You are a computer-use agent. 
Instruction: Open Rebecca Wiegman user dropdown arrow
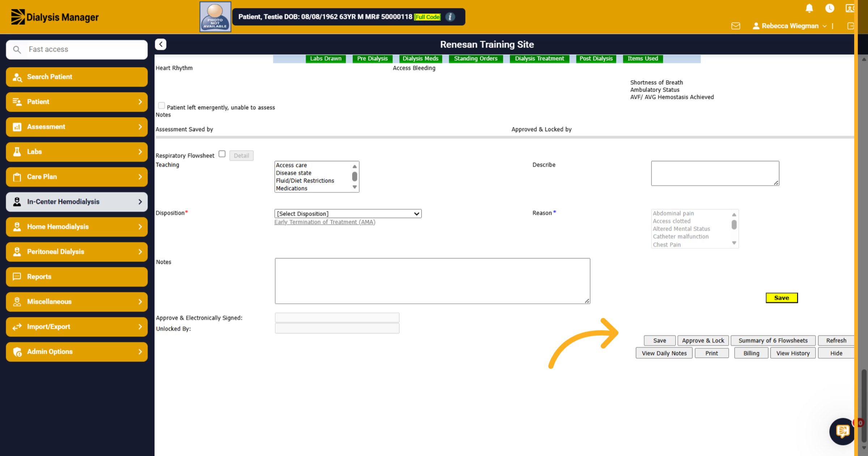click(825, 26)
